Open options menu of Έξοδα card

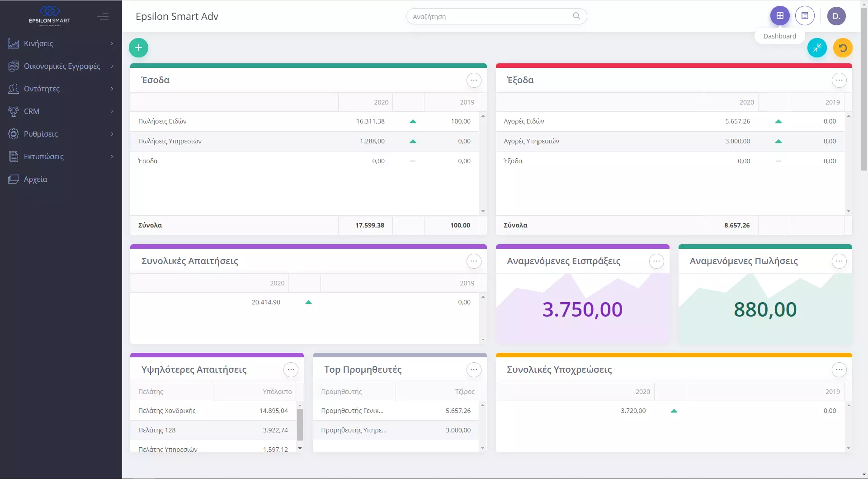click(839, 80)
